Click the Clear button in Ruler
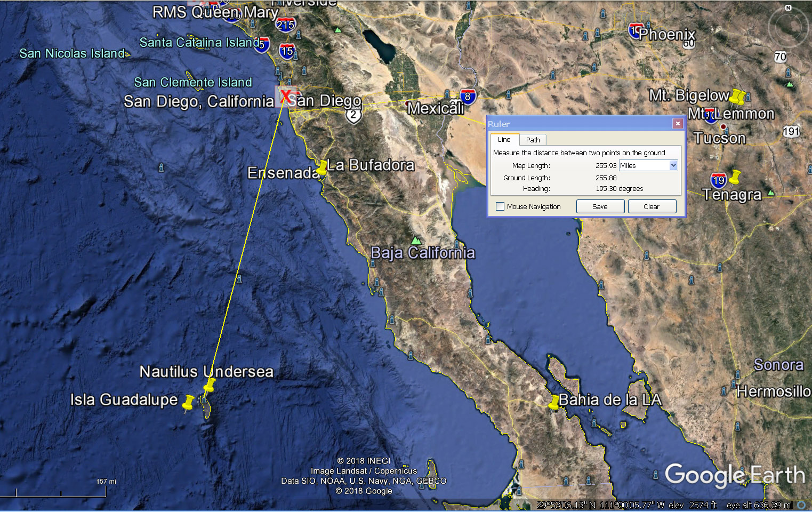The width and height of the screenshot is (812, 512). (652, 206)
